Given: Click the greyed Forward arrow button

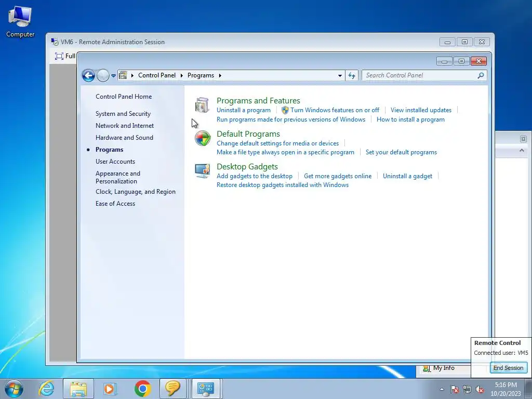Looking at the screenshot, I should pyautogui.click(x=103, y=75).
